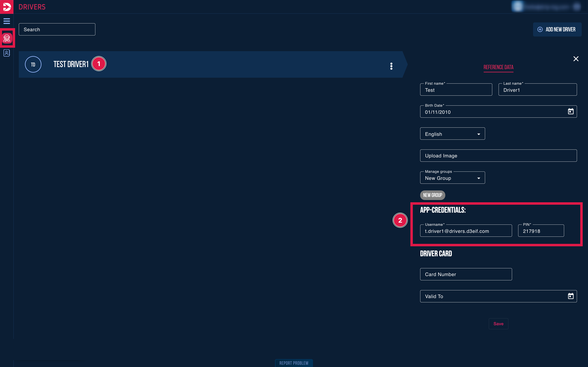Open the contacts book sidebar icon
Screen dimensions: 588x367
pos(7,53)
